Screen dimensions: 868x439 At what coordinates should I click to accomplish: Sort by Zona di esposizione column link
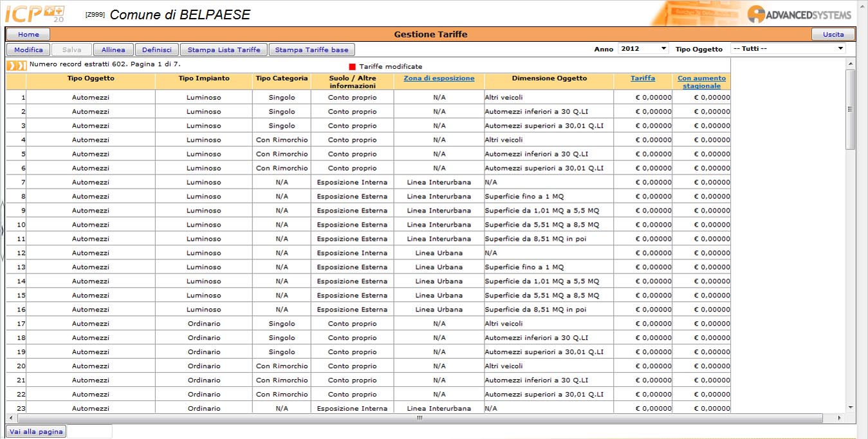(439, 79)
